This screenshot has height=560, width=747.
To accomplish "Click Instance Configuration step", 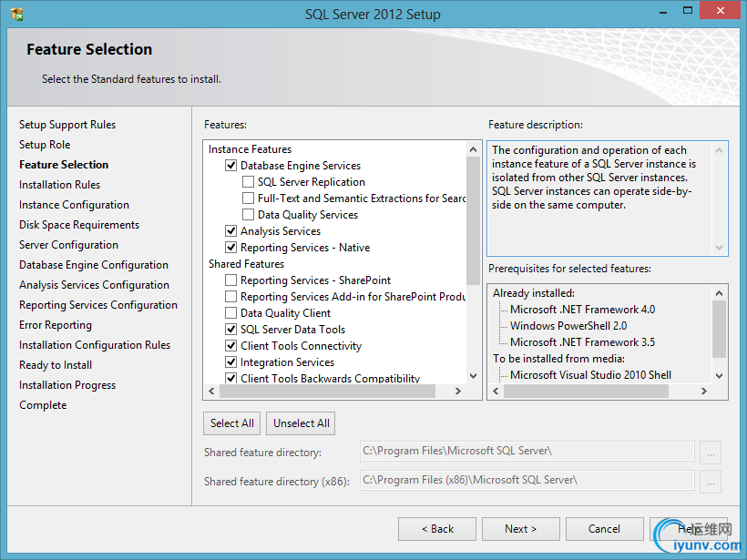I will (x=74, y=205).
